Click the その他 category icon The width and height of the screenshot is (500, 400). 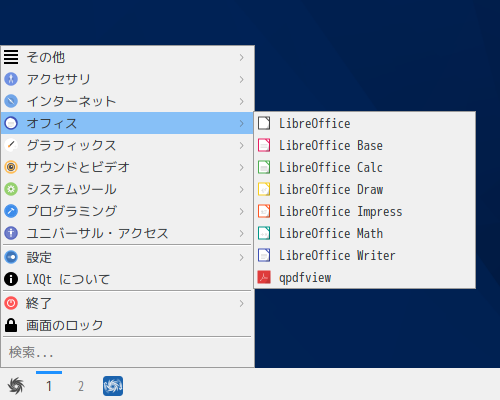pyautogui.click(x=11, y=57)
